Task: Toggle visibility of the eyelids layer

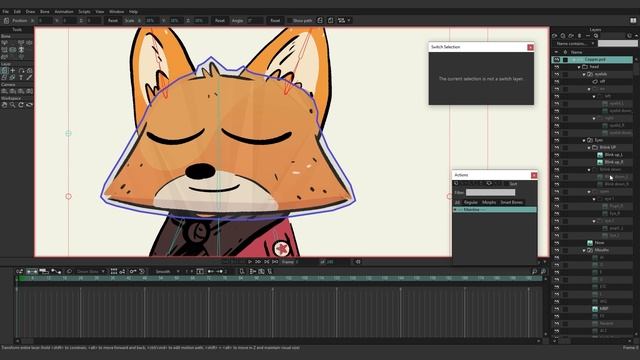Action: (x=557, y=74)
